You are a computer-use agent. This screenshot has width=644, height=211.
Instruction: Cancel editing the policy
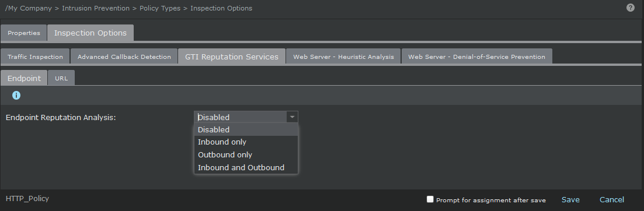(x=611, y=199)
